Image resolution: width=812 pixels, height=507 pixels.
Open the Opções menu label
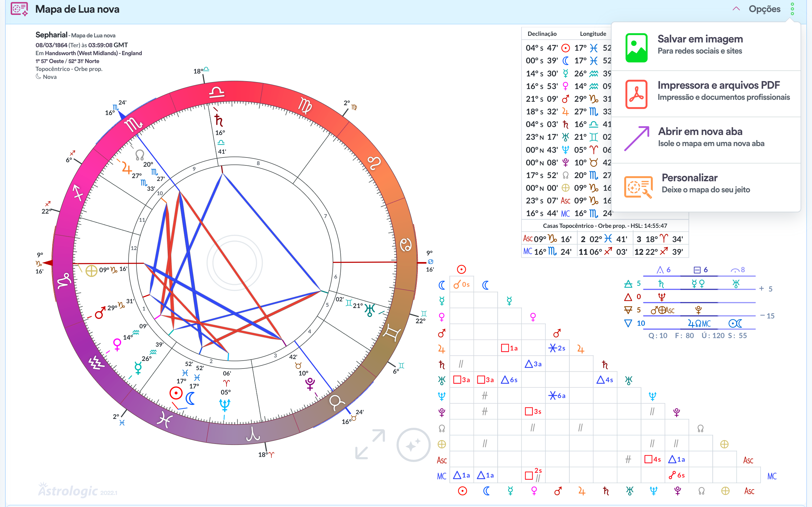[x=764, y=9]
